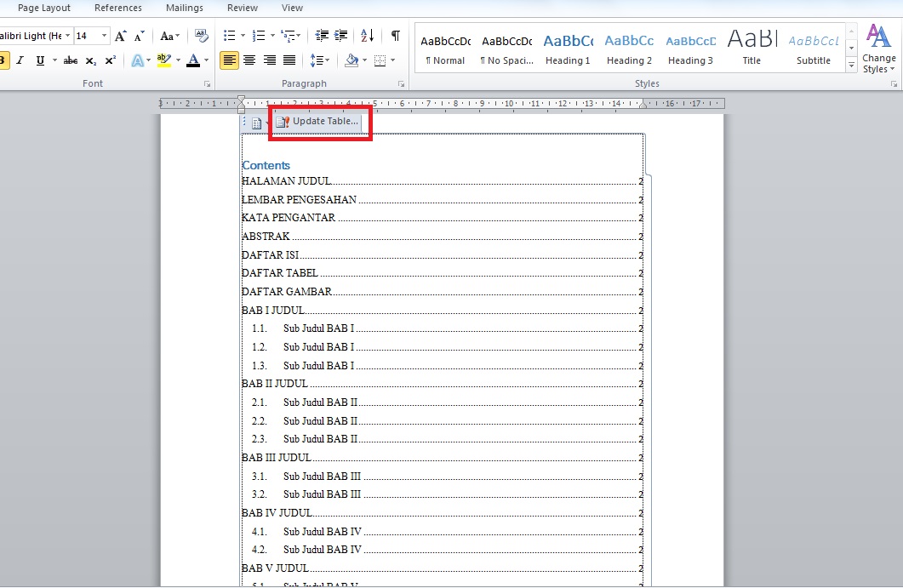Open the Table of Contents gallery icon
The width and height of the screenshot is (903, 588).
coord(257,123)
